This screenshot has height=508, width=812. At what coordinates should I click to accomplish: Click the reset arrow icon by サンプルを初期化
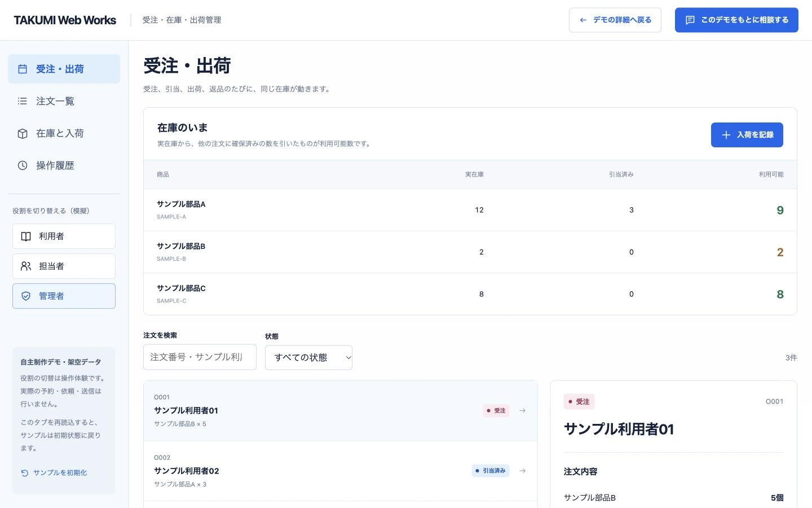coord(25,473)
